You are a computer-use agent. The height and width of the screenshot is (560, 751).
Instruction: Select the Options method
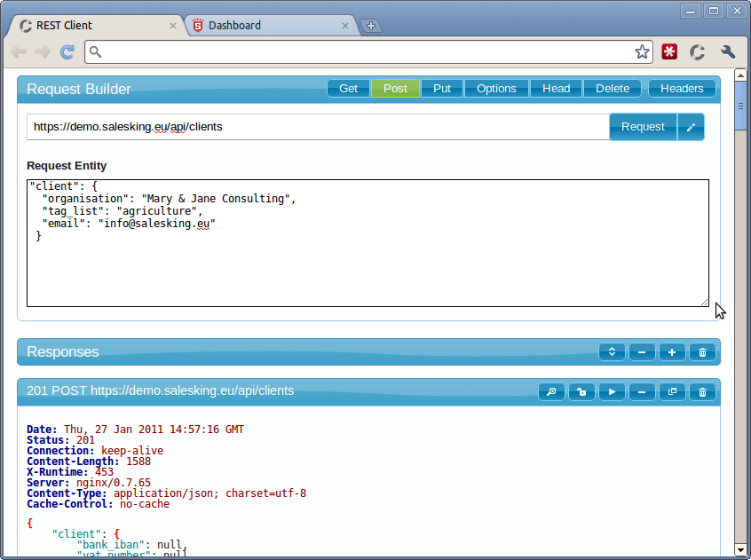pyautogui.click(x=496, y=89)
